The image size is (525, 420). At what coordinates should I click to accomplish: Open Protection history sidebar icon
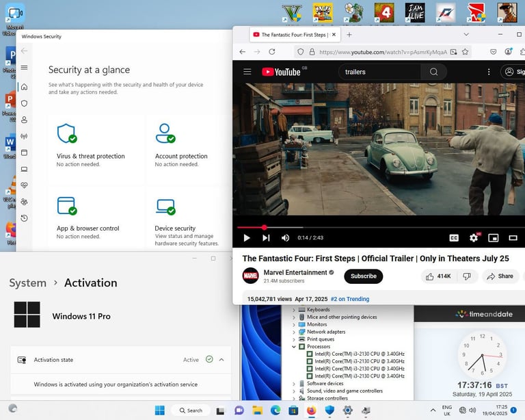coord(24,218)
